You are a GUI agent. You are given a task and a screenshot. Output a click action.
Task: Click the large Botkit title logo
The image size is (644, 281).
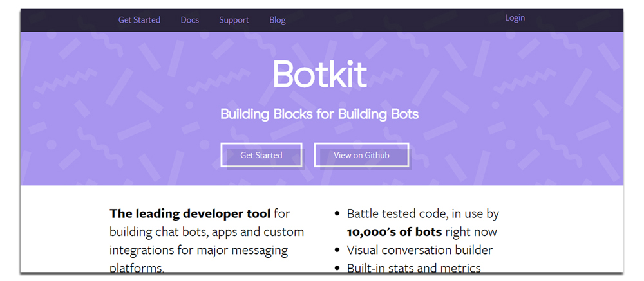(x=320, y=74)
